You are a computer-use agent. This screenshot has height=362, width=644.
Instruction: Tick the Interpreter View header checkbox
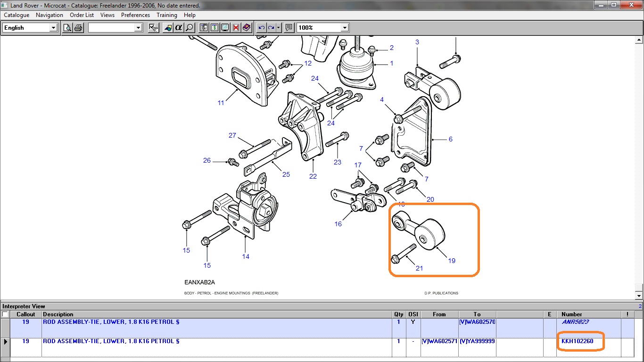pos(5,314)
